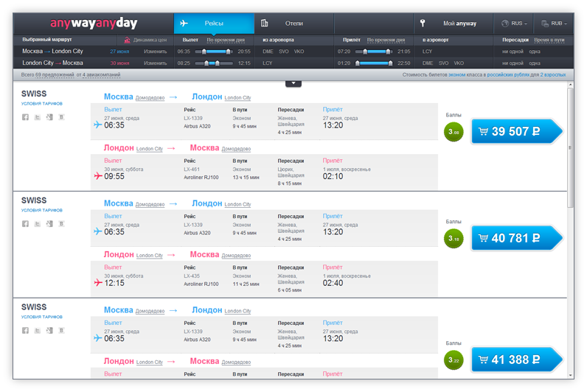Share first SWISS offer on Facebook
587x392 pixels.
click(x=25, y=117)
